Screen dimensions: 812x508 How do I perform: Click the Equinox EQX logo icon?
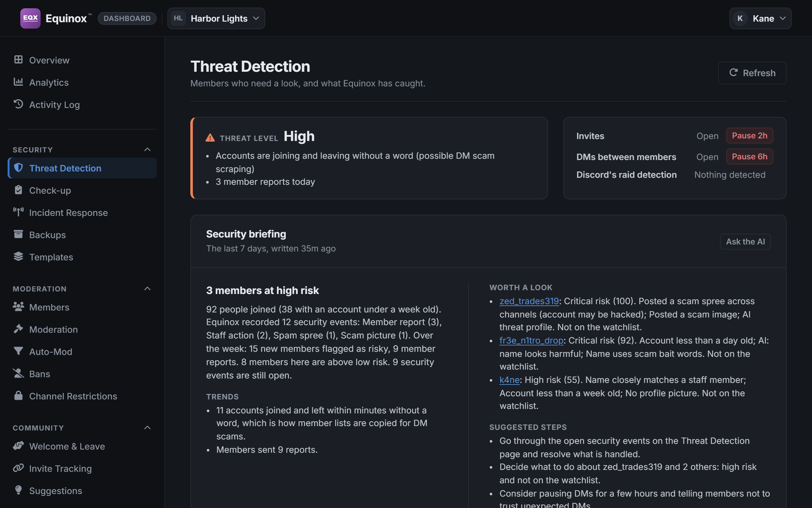[30, 18]
